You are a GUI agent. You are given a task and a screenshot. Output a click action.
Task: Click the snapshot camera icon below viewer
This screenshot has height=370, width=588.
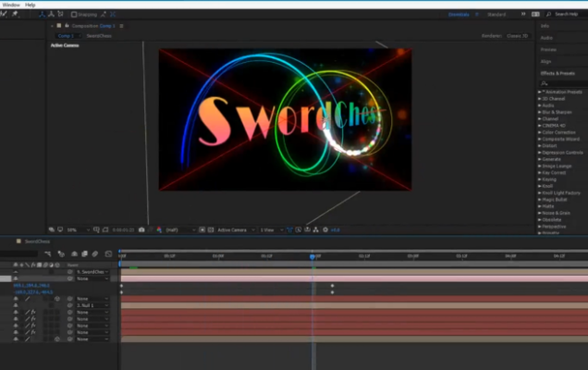tap(141, 229)
